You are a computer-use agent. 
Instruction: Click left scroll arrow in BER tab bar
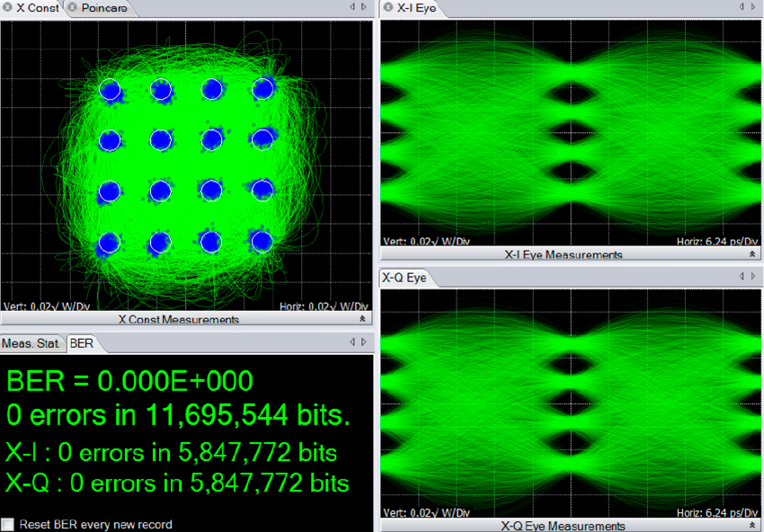[352, 342]
